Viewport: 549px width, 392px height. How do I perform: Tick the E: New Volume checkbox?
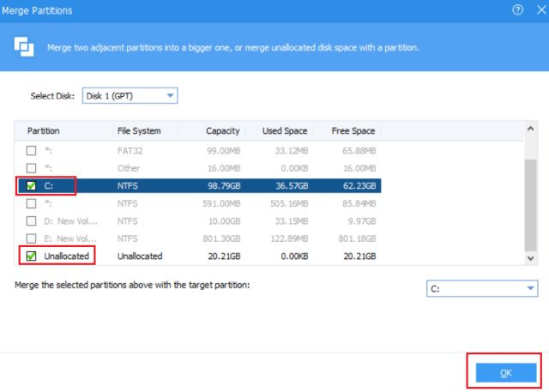pyautogui.click(x=32, y=238)
